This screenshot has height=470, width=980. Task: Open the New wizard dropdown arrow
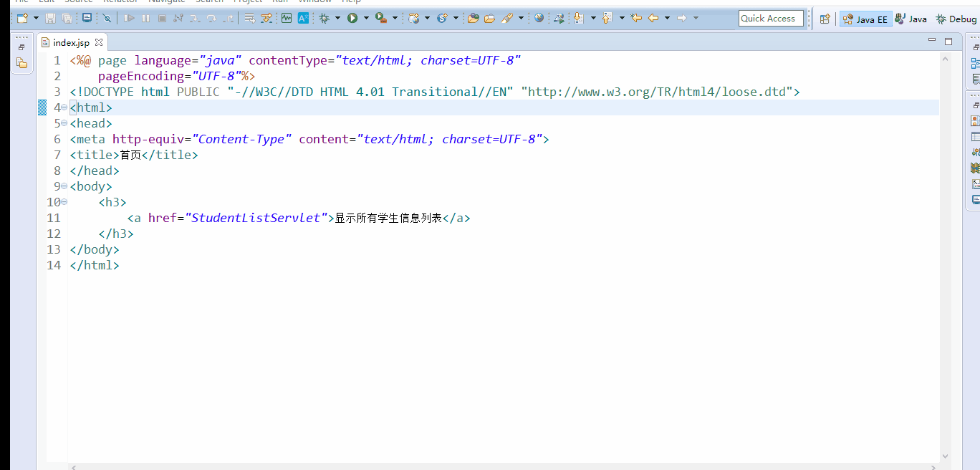pos(36,18)
